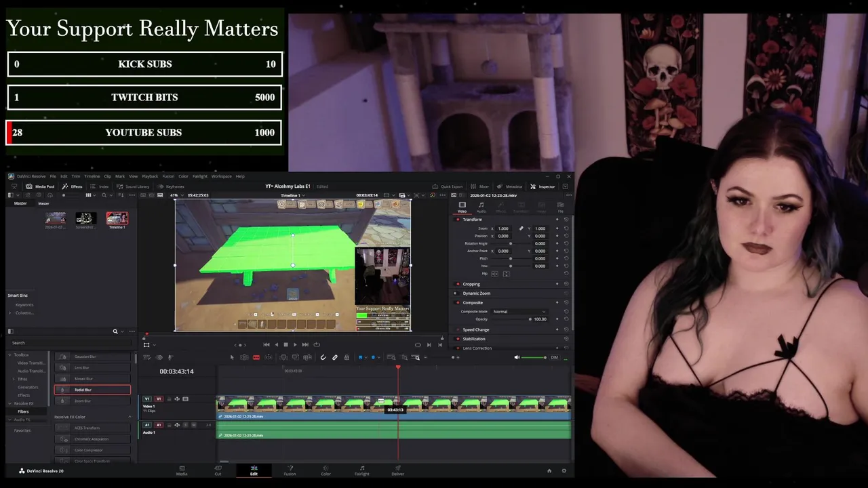868x488 pixels.
Task: Toggle the padlock Position Lock icon
Action: coord(347,357)
